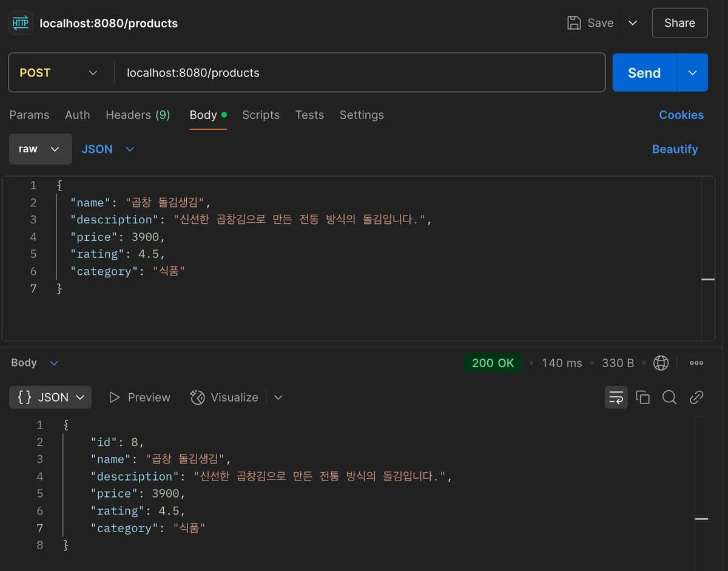Open the Settings tab
Viewport: 728px width, 571px height.
pos(362,115)
